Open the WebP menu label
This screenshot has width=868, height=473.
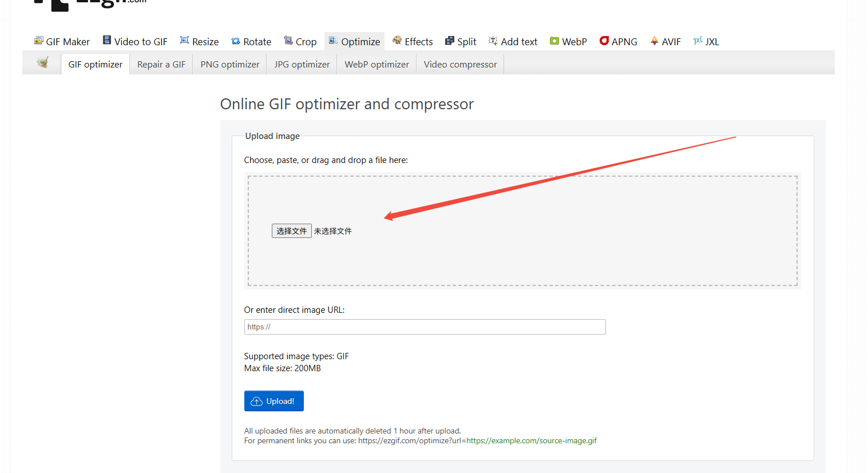pos(574,42)
